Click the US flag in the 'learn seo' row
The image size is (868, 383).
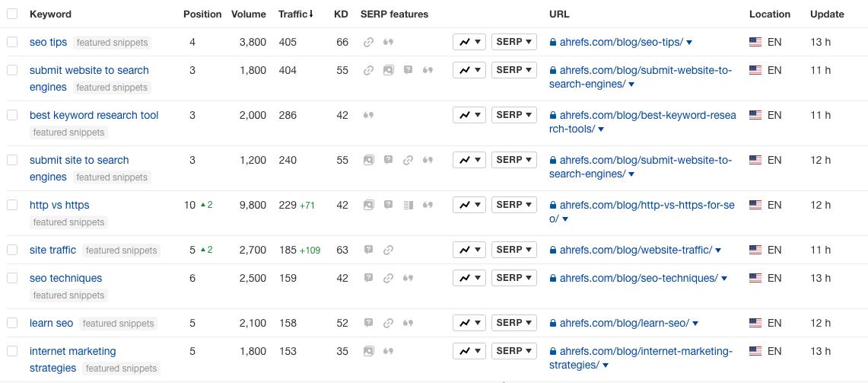(755, 323)
